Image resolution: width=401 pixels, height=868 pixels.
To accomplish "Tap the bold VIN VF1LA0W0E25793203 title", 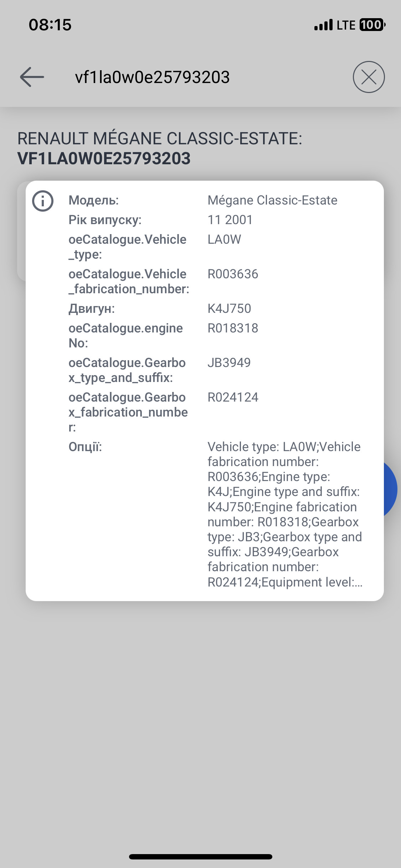I will click(104, 159).
